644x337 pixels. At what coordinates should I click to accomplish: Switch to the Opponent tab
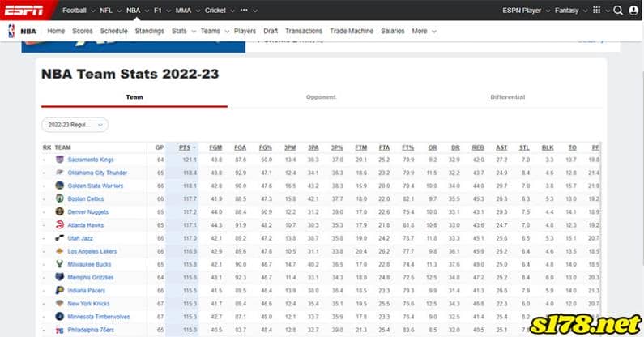tap(321, 97)
